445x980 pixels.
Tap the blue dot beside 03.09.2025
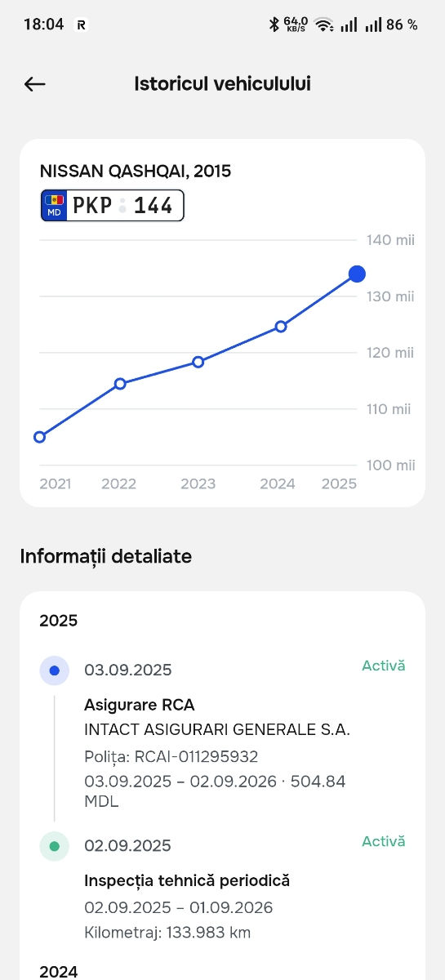coord(55,670)
